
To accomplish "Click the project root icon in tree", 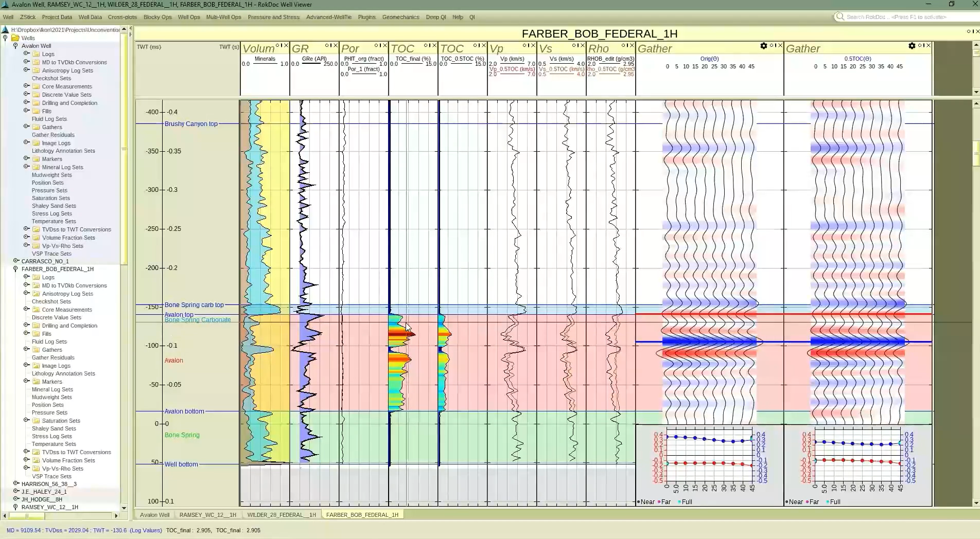I will (x=5, y=30).
